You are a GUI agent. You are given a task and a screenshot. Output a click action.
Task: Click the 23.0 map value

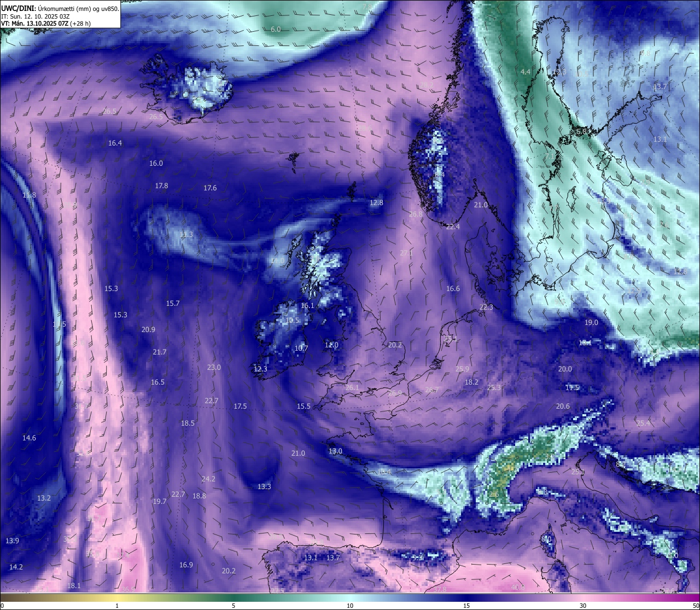pos(214,367)
